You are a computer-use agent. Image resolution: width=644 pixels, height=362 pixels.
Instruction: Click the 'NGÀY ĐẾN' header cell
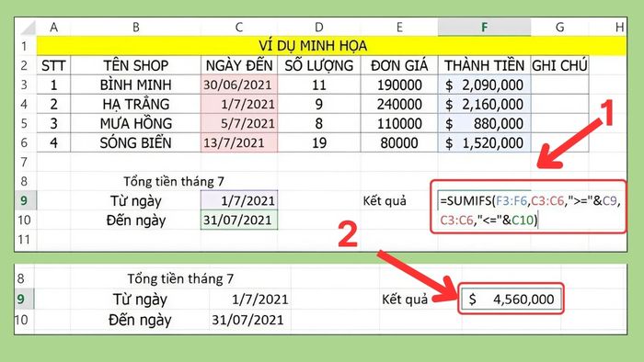click(239, 65)
